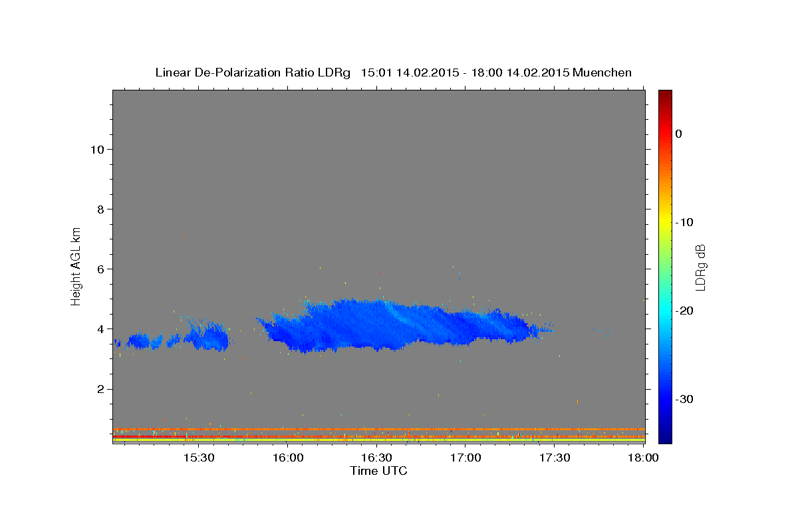Click the 'Height AGL km' axis title
The height and width of the screenshot is (532, 798).
coord(76,265)
